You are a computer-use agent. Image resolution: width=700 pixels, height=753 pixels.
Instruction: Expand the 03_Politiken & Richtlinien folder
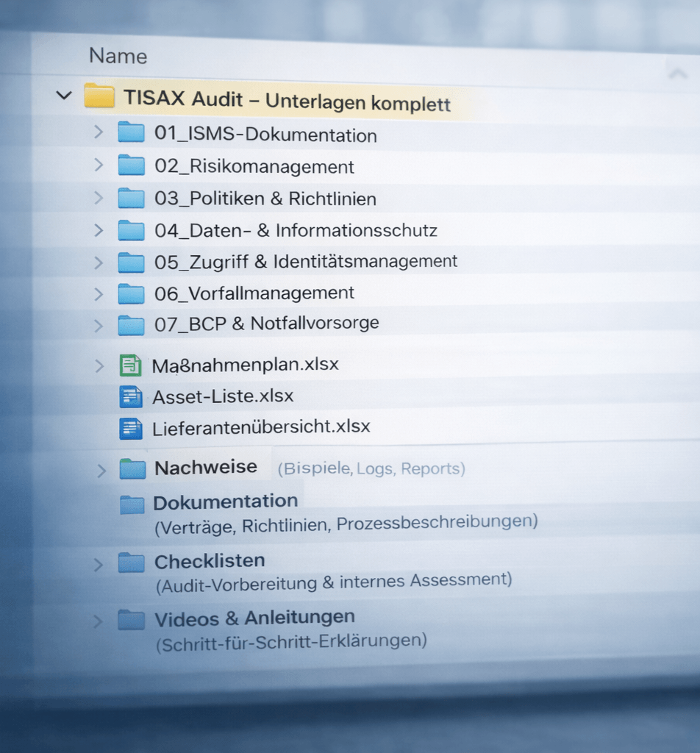pyautogui.click(x=99, y=197)
